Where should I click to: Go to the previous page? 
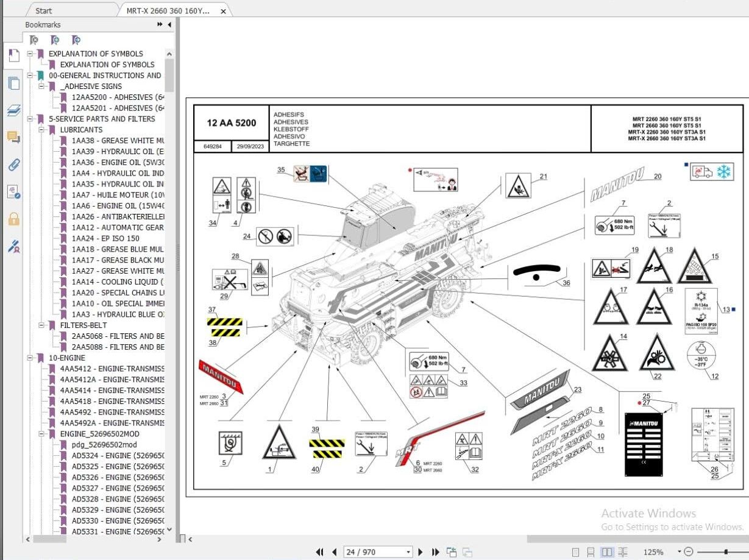tap(334, 552)
